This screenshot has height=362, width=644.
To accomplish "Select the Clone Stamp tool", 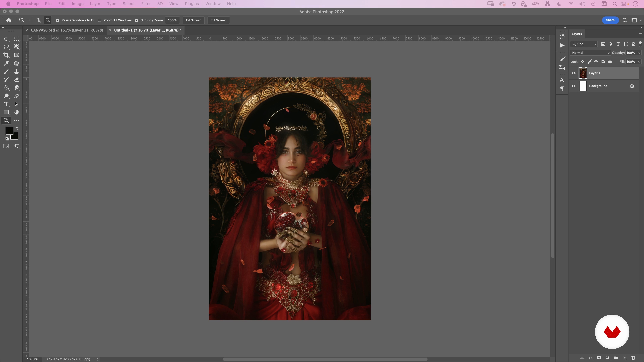I will [x=16, y=71].
